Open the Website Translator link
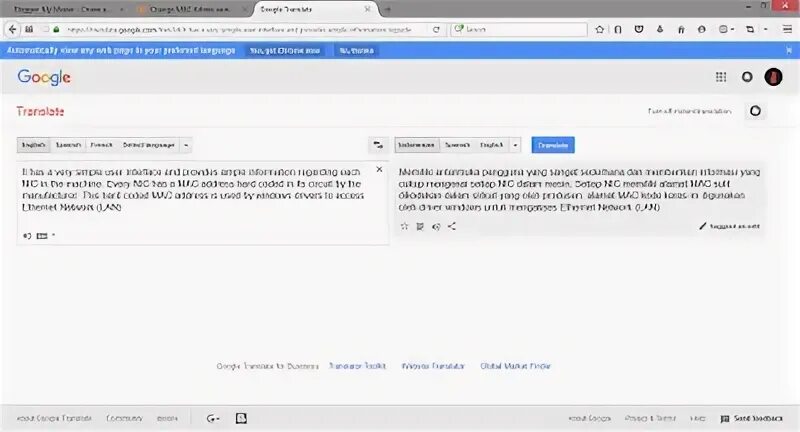 (x=433, y=366)
